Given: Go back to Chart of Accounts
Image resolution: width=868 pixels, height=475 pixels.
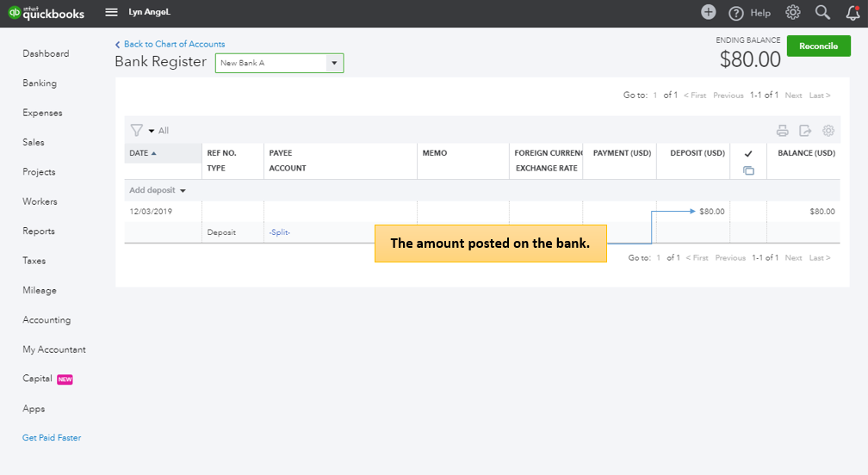Looking at the screenshot, I should point(174,44).
